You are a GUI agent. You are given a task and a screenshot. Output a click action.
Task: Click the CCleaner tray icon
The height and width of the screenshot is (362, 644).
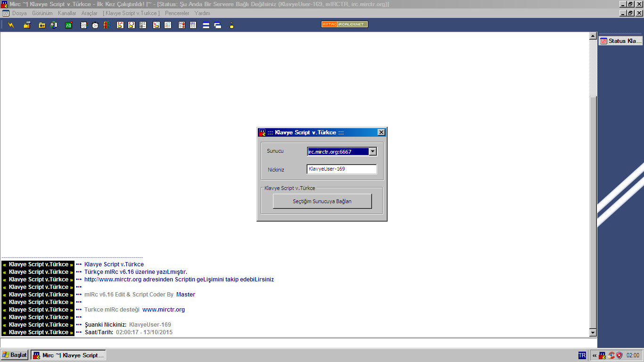coord(611,355)
